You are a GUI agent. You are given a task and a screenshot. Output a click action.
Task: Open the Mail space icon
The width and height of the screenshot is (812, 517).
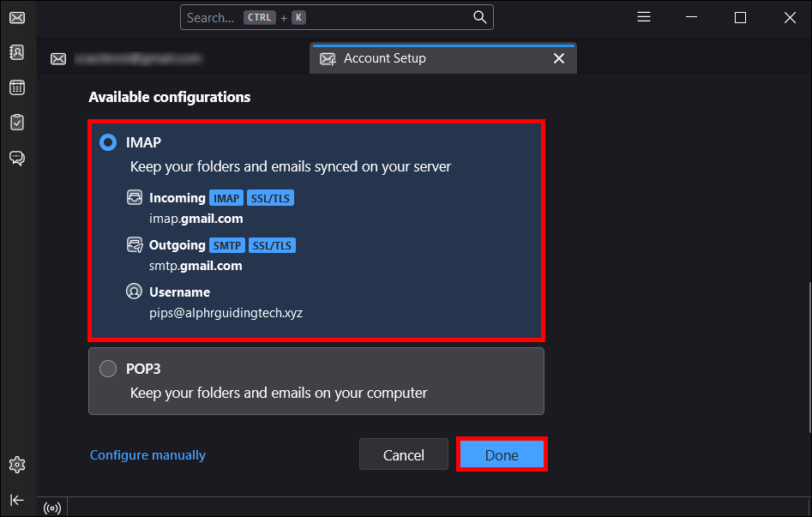click(17, 17)
